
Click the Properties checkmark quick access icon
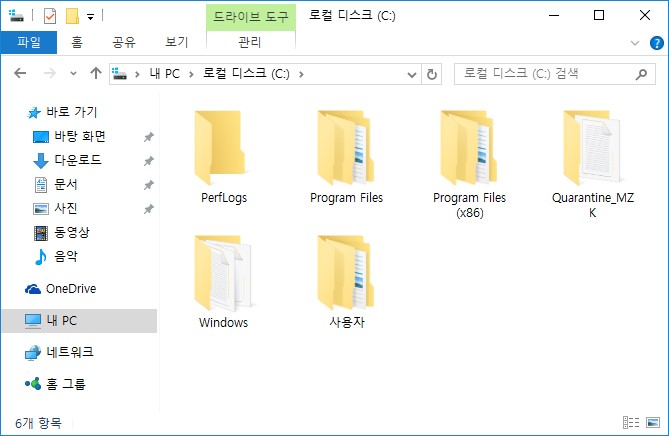(x=50, y=16)
